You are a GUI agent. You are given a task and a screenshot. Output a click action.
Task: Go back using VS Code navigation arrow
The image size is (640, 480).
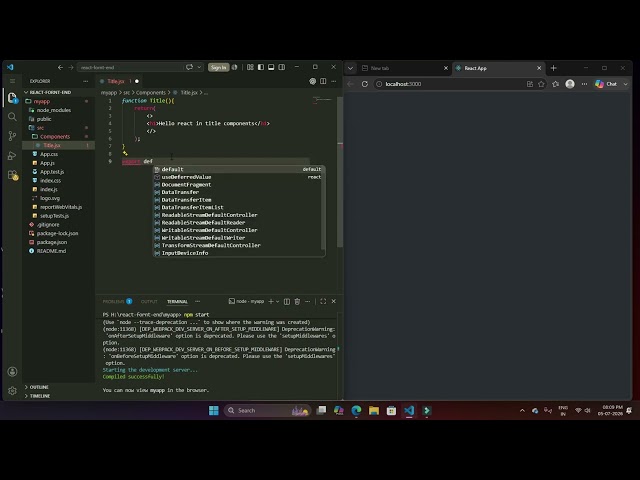click(60, 67)
